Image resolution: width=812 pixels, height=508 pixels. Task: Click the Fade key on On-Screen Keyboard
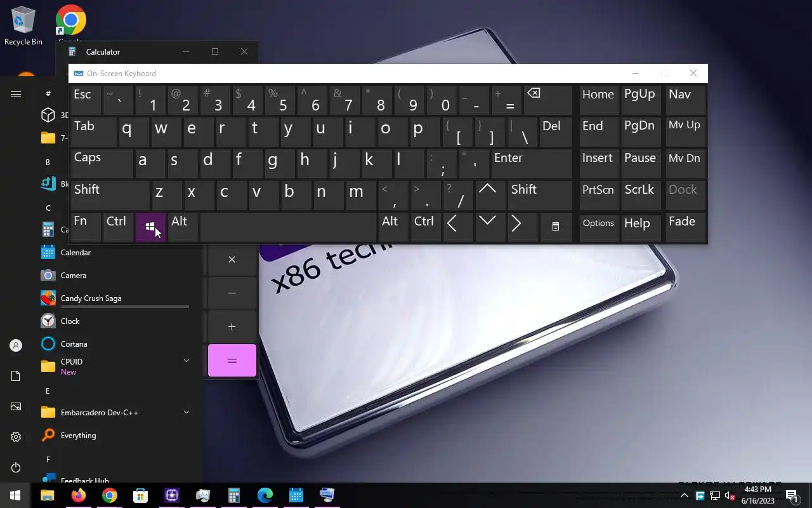pos(686,227)
